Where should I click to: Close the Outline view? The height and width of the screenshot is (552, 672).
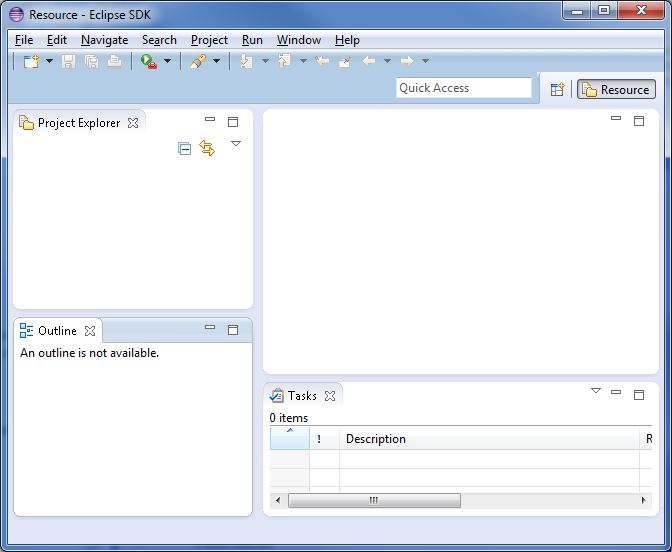click(x=90, y=331)
